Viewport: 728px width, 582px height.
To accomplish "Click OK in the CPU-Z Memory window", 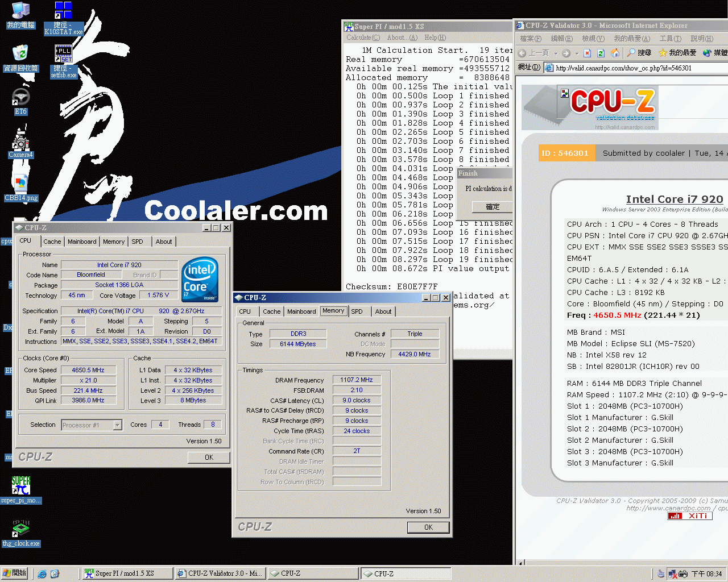I will pyautogui.click(x=428, y=527).
